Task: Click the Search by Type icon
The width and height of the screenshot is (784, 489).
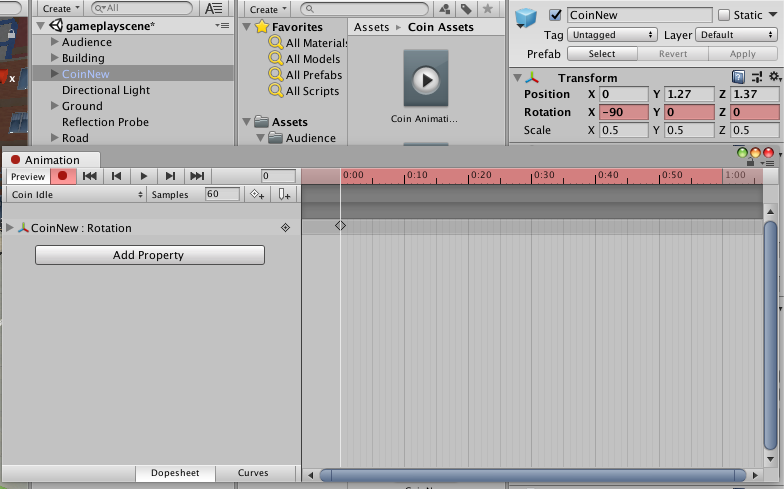Action: [x=444, y=8]
